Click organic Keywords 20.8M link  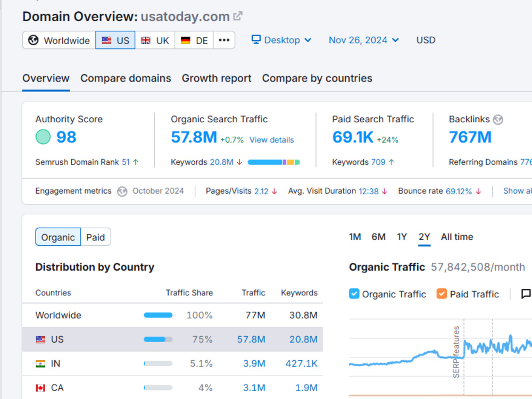point(221,162)
